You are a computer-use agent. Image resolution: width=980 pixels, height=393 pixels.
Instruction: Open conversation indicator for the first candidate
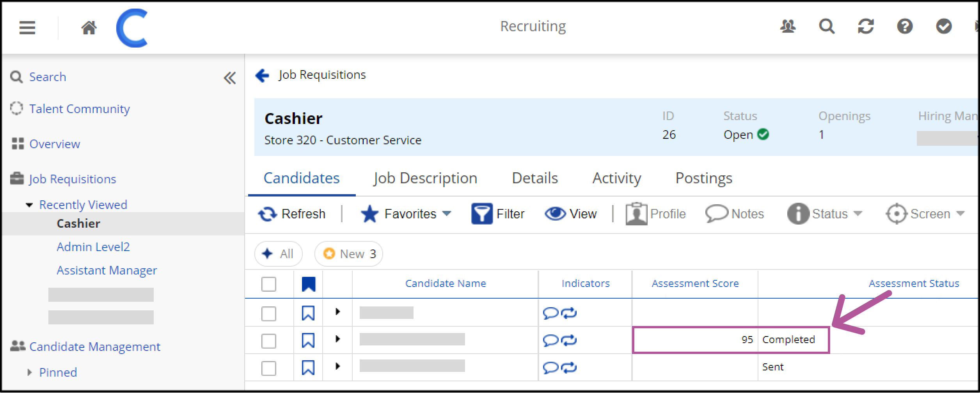tap(550, 313)
